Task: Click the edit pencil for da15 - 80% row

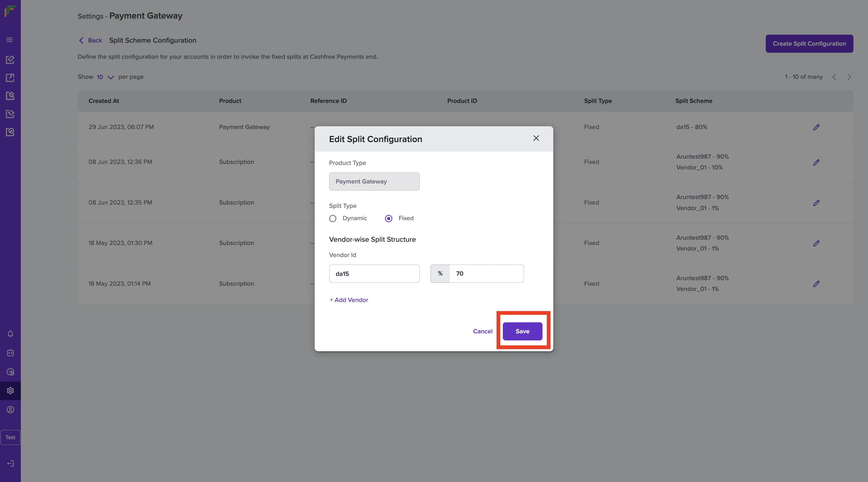Action: click(x=816, y=127)
